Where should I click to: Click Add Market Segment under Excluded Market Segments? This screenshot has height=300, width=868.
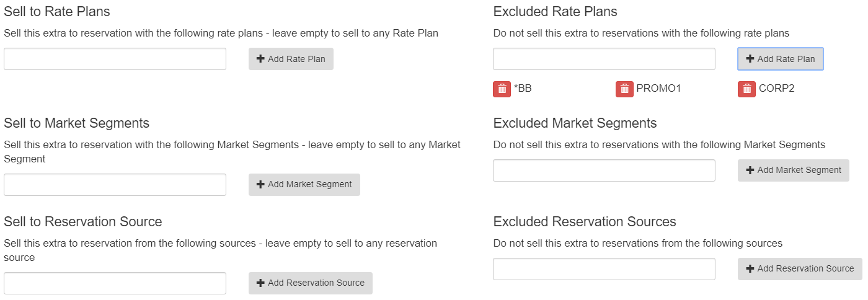tap(794, 170)
